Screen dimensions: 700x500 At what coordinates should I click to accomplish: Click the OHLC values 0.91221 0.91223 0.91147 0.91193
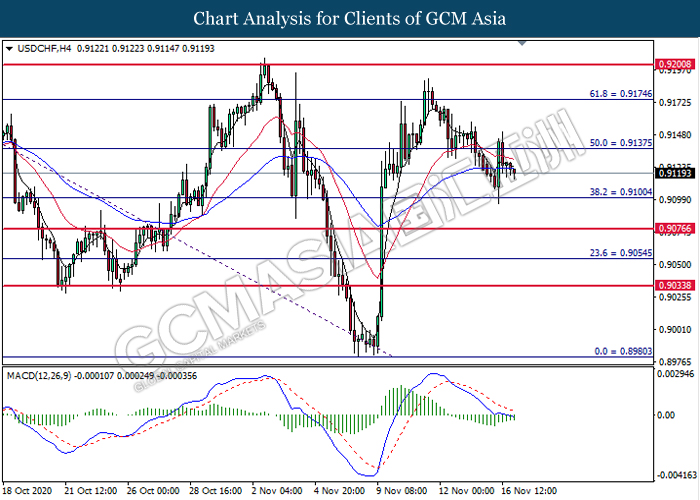coord(146,49)
